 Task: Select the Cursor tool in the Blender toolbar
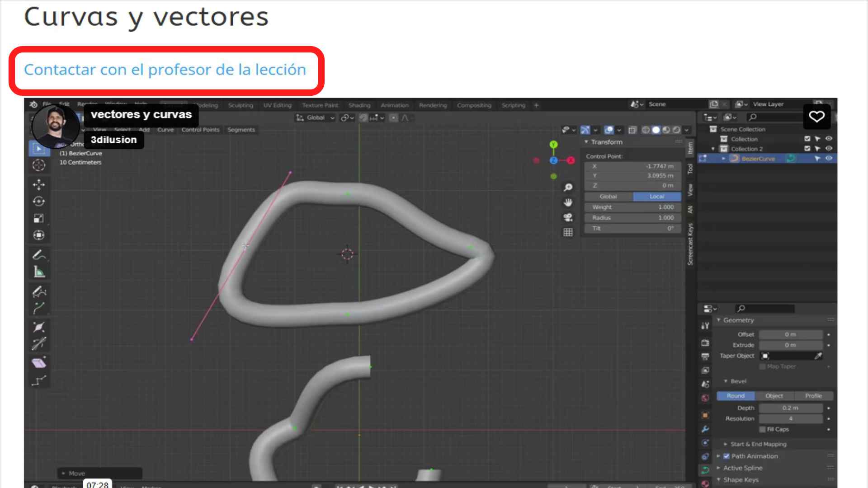pos(39,165)
